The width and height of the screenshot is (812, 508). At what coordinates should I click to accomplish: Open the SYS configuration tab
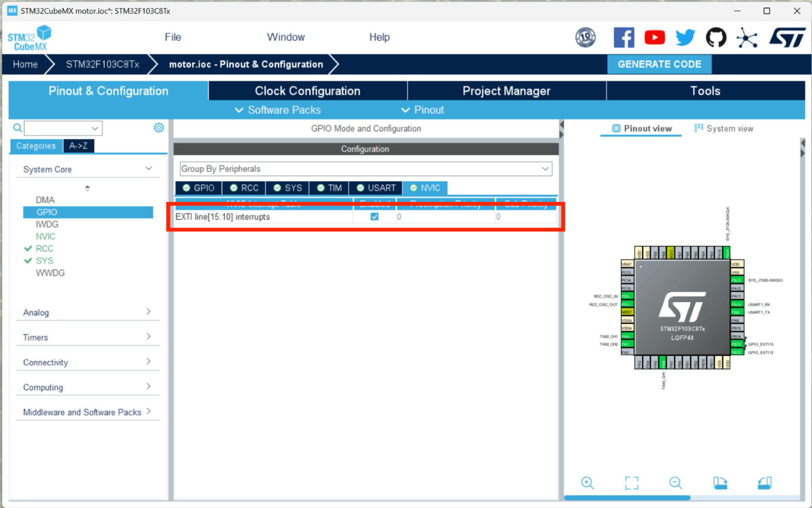tap(288, 188)
